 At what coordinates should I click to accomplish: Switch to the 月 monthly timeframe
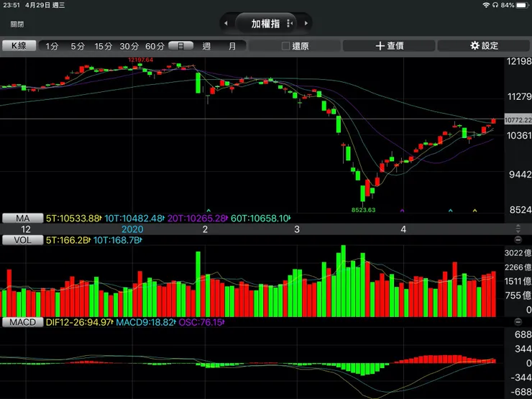pyautogui.click(x=232, y=46)
